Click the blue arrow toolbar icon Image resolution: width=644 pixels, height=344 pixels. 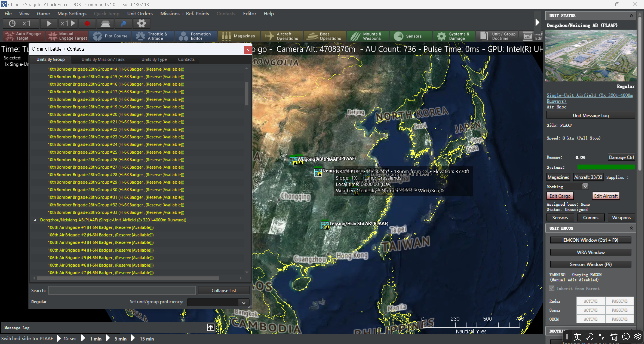[x=123, y=23]
